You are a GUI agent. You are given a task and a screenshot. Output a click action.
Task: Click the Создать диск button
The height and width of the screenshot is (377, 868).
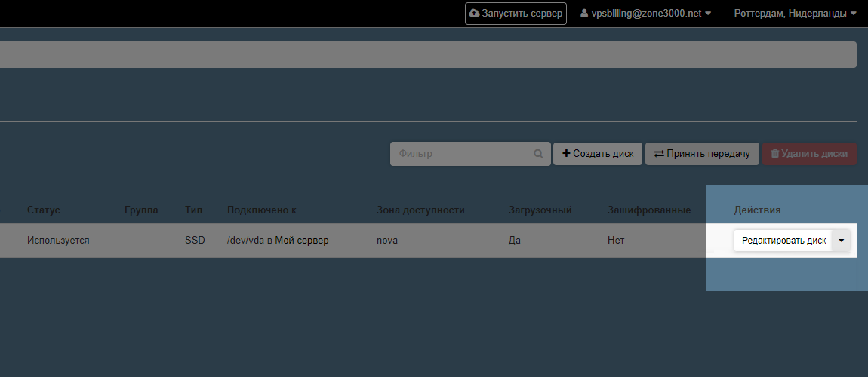point(598,154)
